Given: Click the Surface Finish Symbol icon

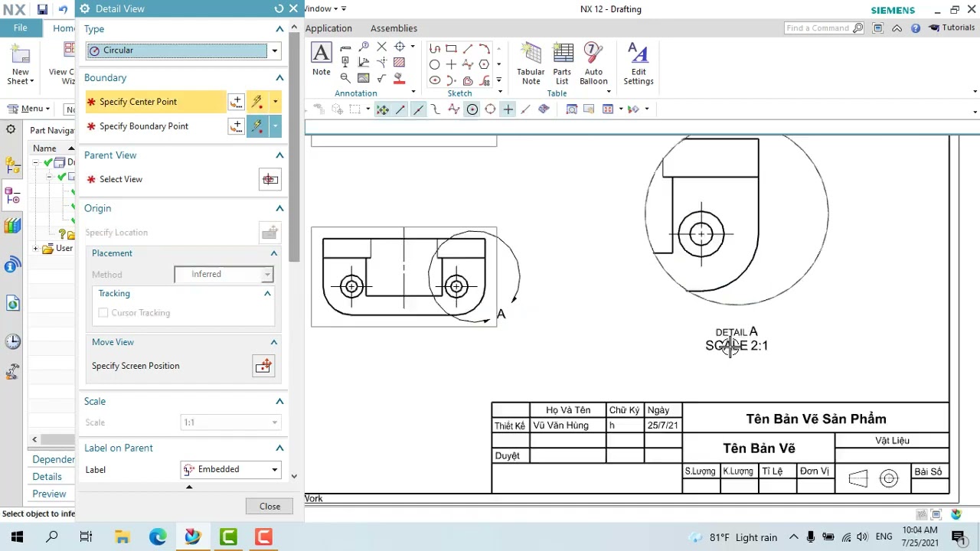Looking at the screenshot, I should (x=381, y=78).
